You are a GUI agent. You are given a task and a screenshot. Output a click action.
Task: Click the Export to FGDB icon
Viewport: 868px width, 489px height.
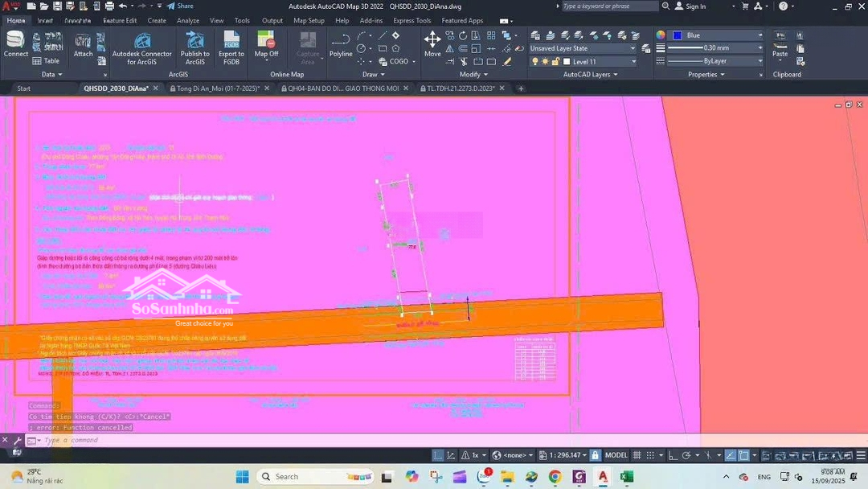[231, 47]
